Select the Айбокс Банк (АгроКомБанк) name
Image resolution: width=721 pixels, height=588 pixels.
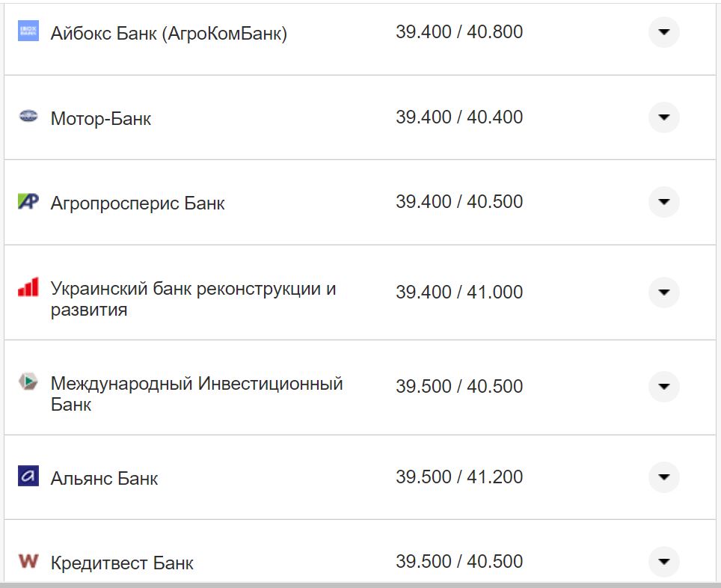[169, 32]
